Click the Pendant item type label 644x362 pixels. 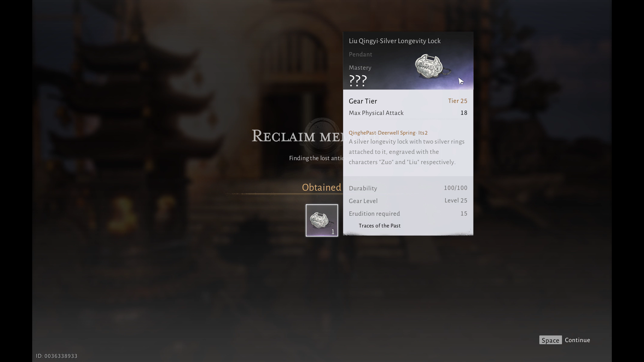360,54
